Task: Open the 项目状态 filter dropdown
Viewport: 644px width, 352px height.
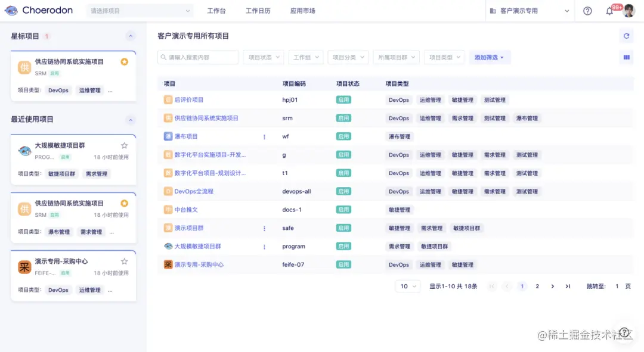Action: (264, 57)
